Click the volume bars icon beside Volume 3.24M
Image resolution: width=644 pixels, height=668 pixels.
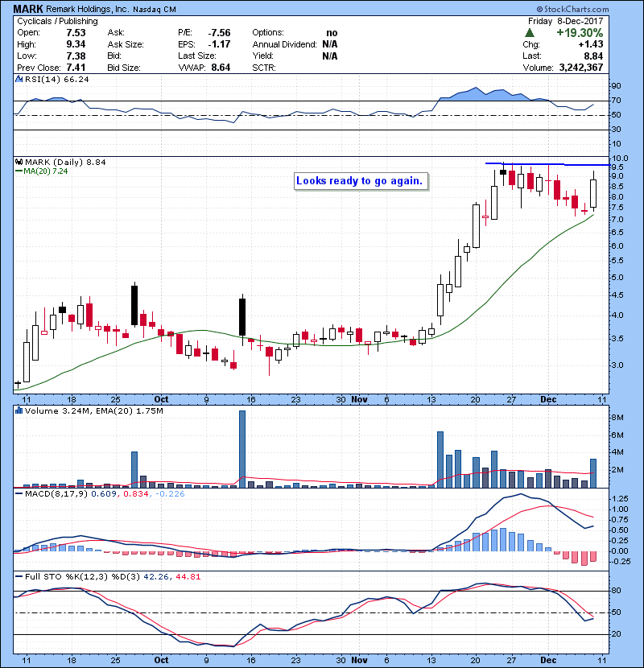pos(19,410)
